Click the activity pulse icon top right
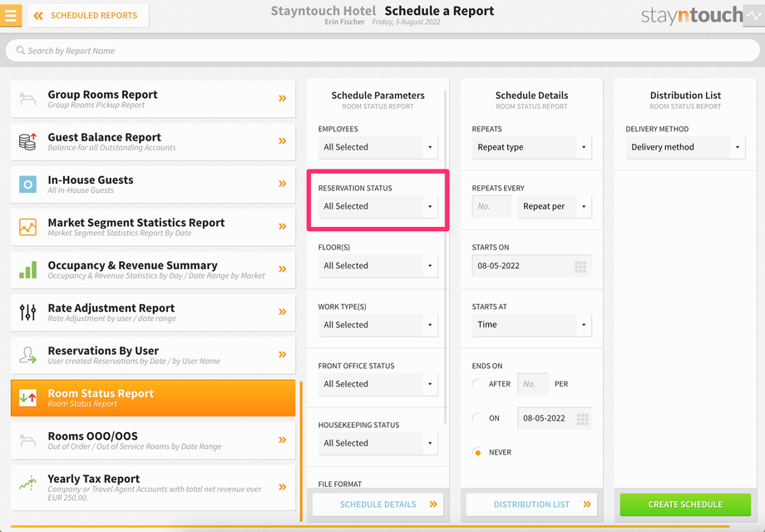Viewport: 765px width, 532px height. point(754,16)
